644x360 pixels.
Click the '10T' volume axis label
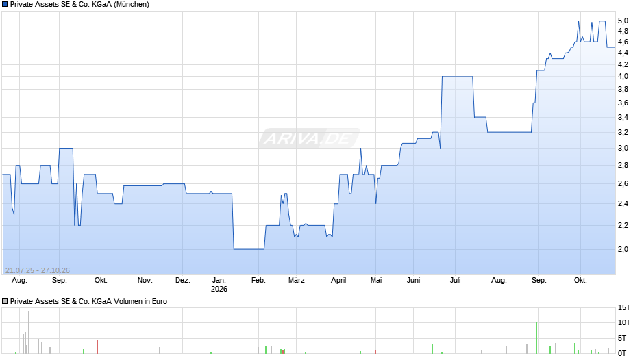pos(624,322)
